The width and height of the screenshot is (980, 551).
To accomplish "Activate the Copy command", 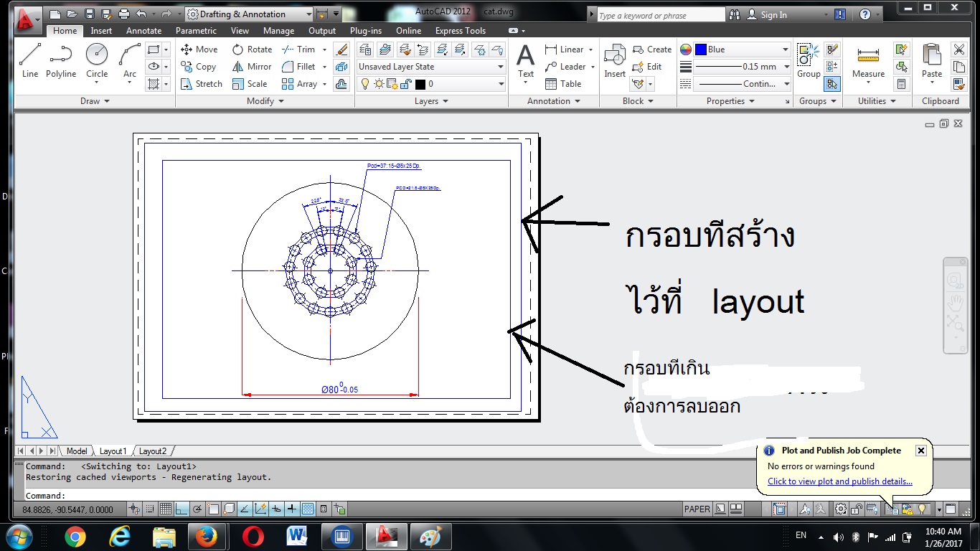I will (x=198, y=67).
